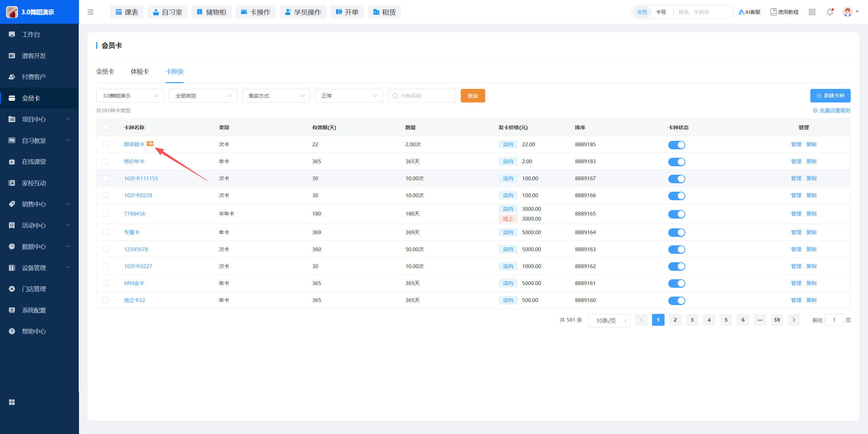
Task: Open the 售卖方式 dropdown
Action: [276, 96]
